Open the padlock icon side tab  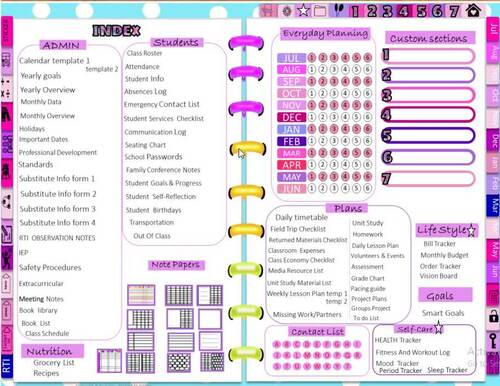(x=493, y=316)
